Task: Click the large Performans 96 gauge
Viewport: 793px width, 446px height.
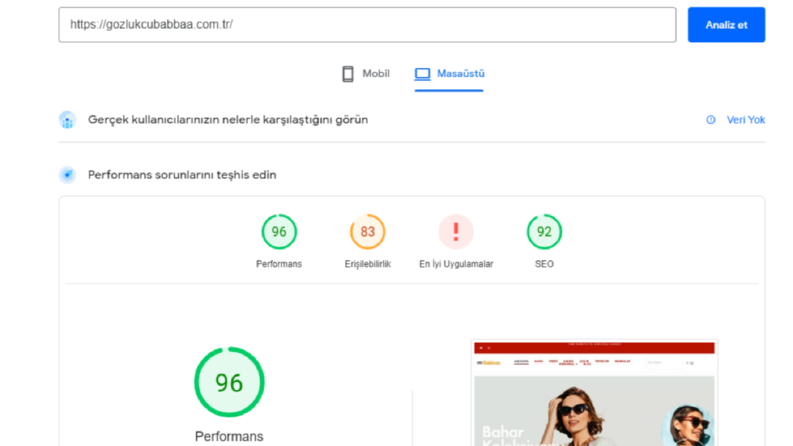Action: point(229,382)
